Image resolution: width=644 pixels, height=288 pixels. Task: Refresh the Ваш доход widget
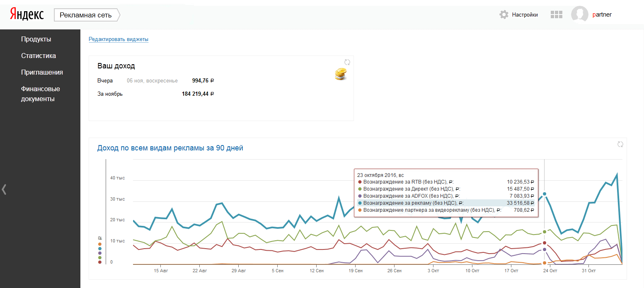[x=347, y=62]
